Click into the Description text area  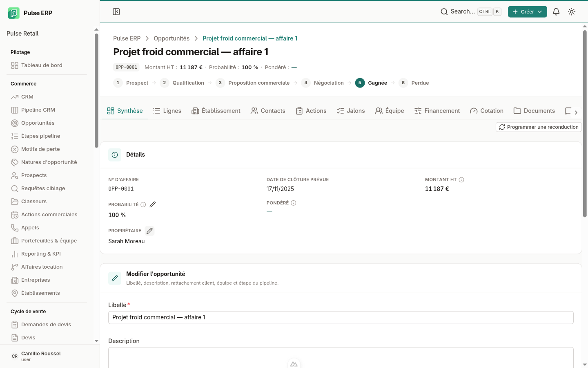(x=341, y=358)
